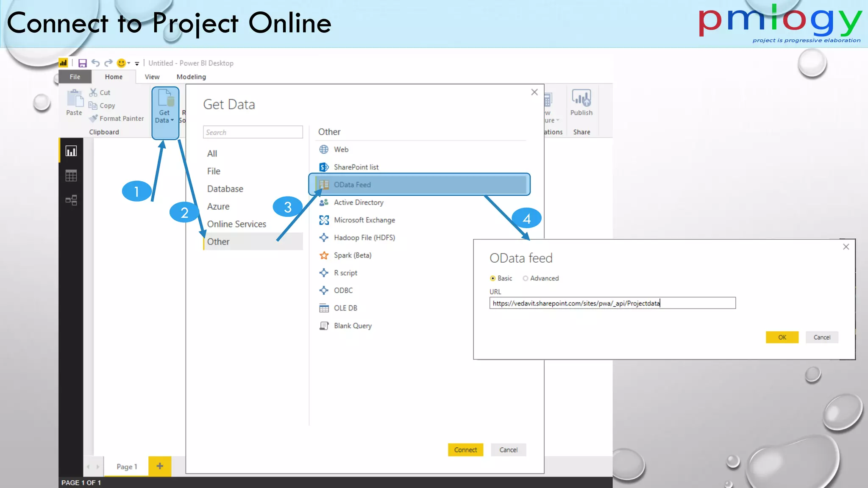Open Report view in left sidebar

click(71, 151)
